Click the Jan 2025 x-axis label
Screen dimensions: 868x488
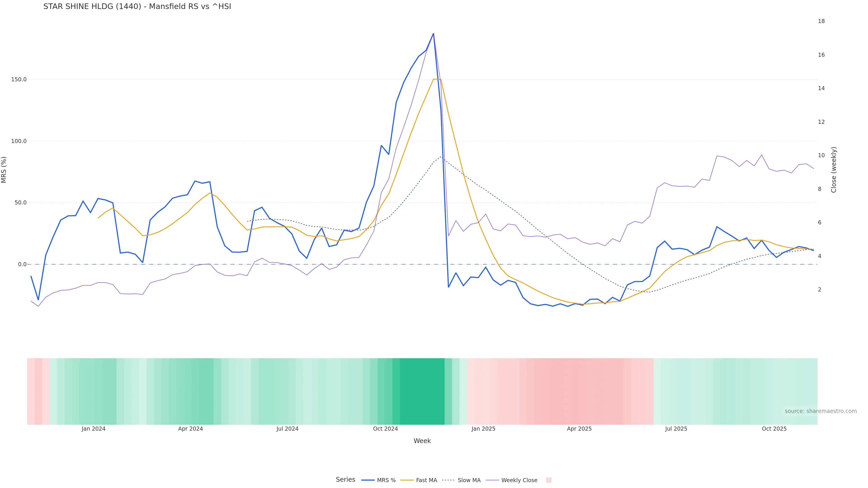(x=483, y=429)
